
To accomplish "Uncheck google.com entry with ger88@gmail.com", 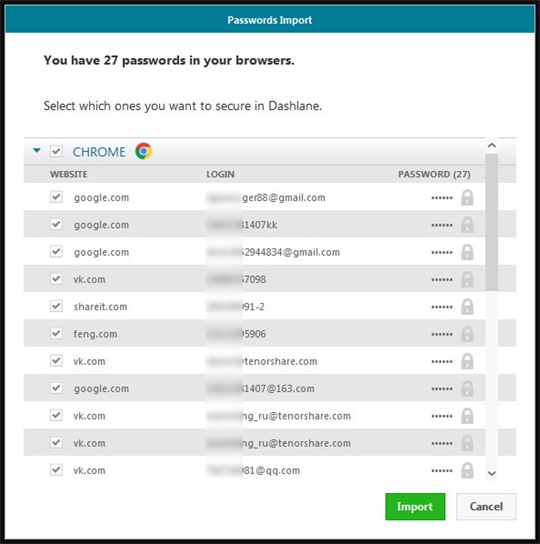I will pyautogui.click(x=56, y=197).
